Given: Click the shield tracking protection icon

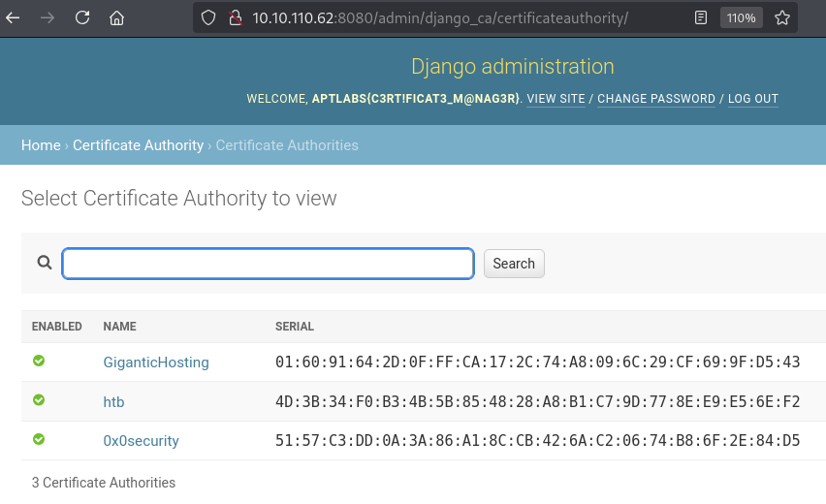Looking at the screenshot, I should pos(207,17).
